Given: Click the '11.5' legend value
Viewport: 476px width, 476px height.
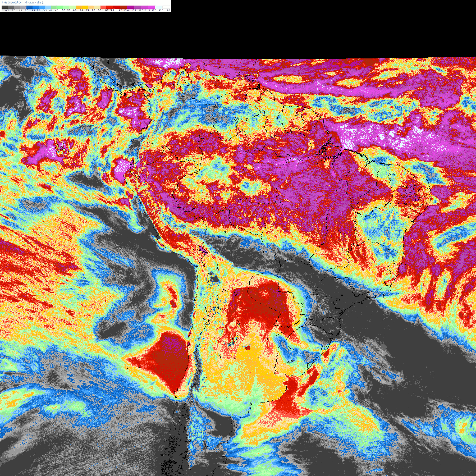Looking at the screenshot, I should (x=147, y=10).
